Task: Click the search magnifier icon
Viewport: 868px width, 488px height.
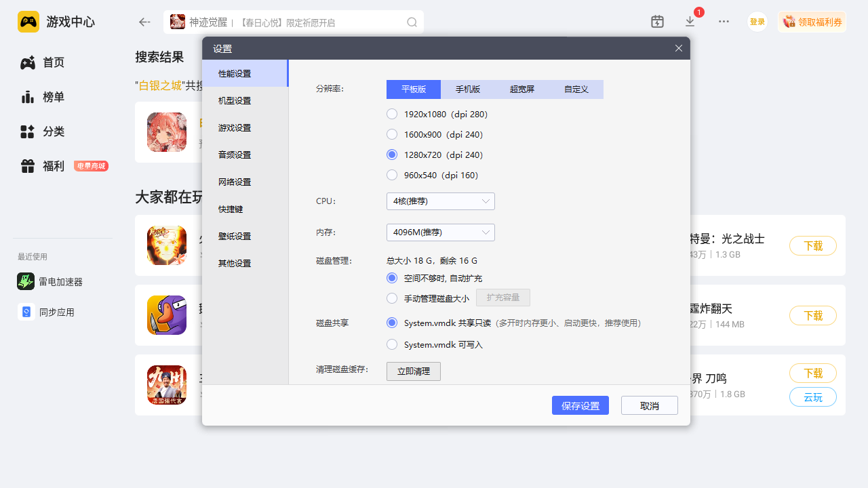Action: pos(412,22)
